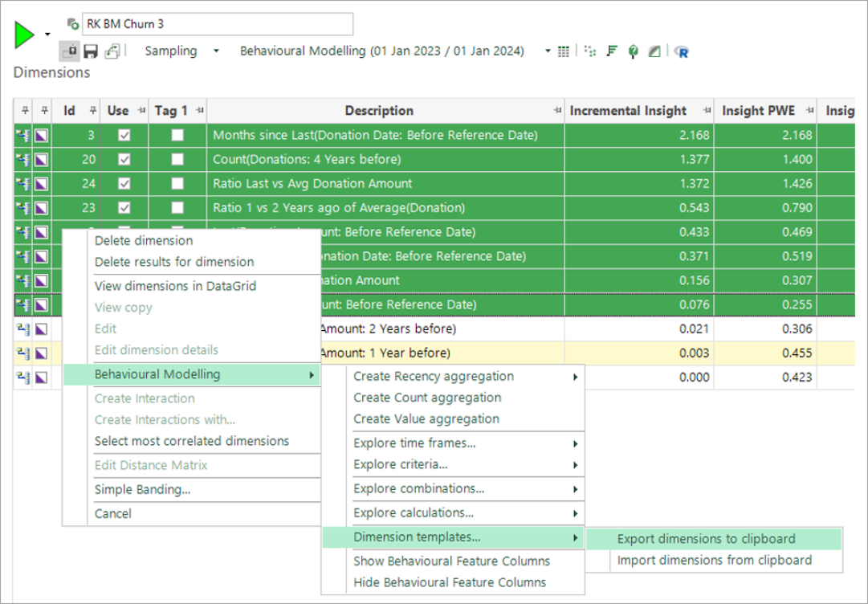This screenshot has height=604, width=868.
Task: Click the purple dimension icon in row 3
Action: [x=41, y=136]
